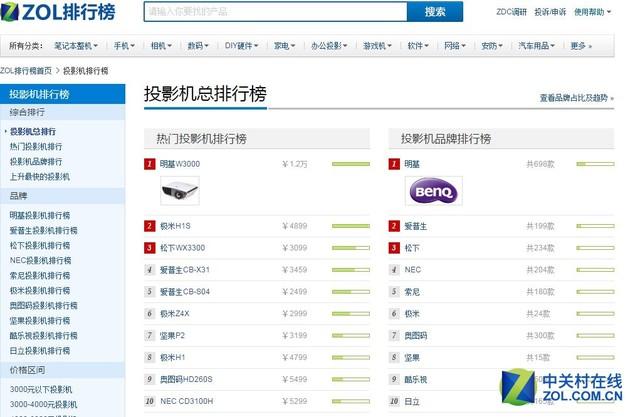Viewport: 640px width, 417px height.
Task: Click the BenQ brand logo thumbnail
Action: (x=433, y=191)
